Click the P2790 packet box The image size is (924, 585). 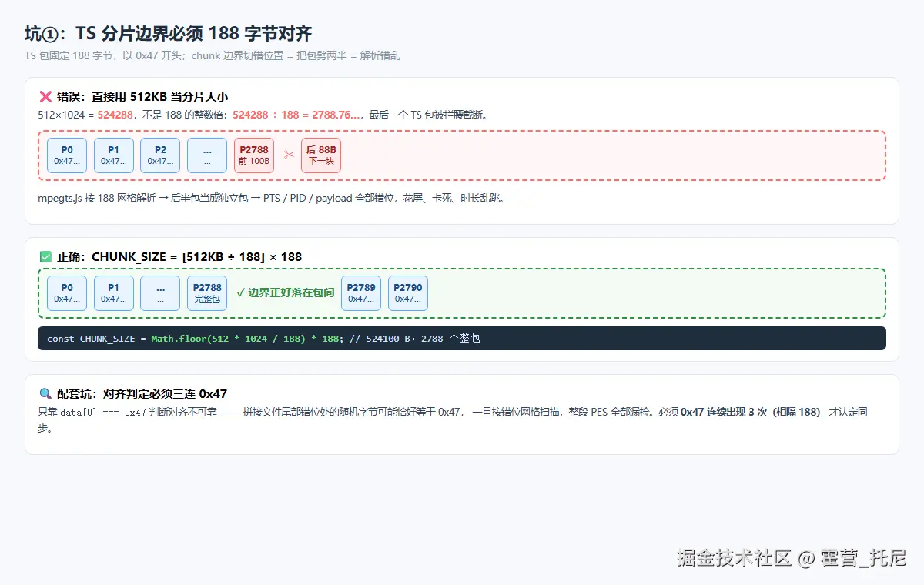coord(408,293)
